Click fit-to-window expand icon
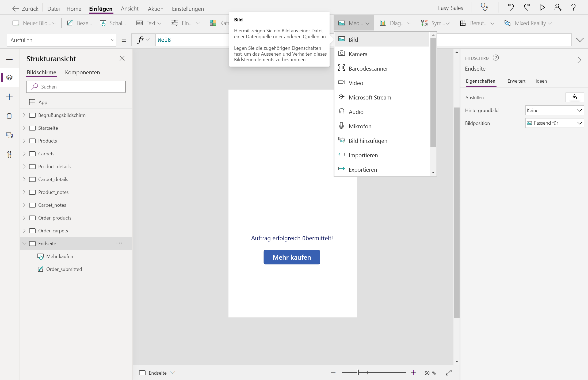 pyautogui.click(x=449, y=373)
